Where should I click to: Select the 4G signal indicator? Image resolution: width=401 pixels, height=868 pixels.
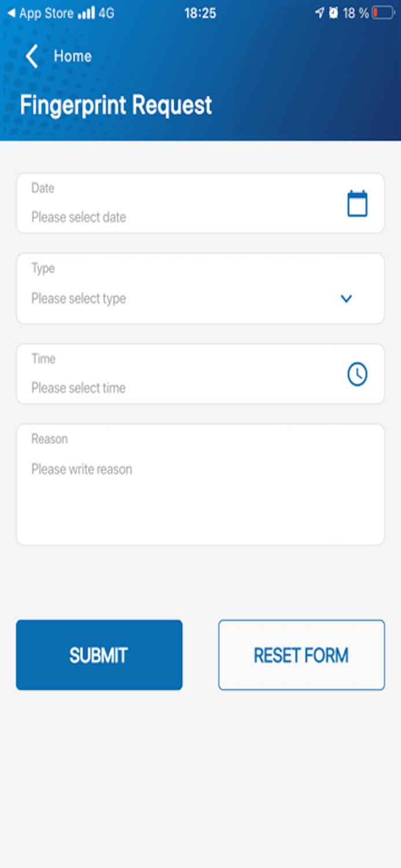tap(105, 11)
